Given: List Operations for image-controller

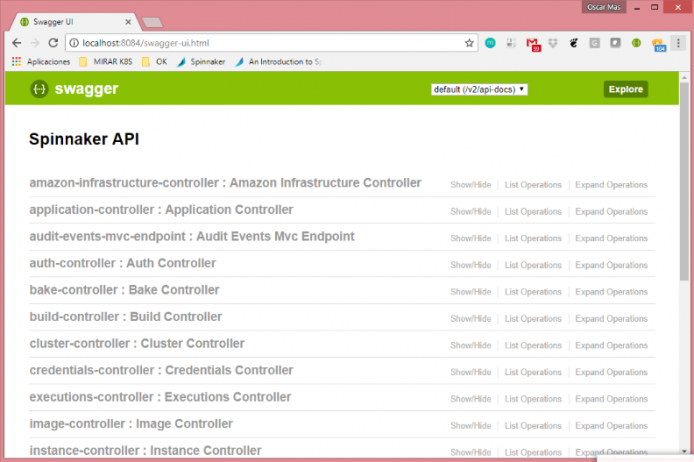Looking at the screenshot, I should 533,426.
